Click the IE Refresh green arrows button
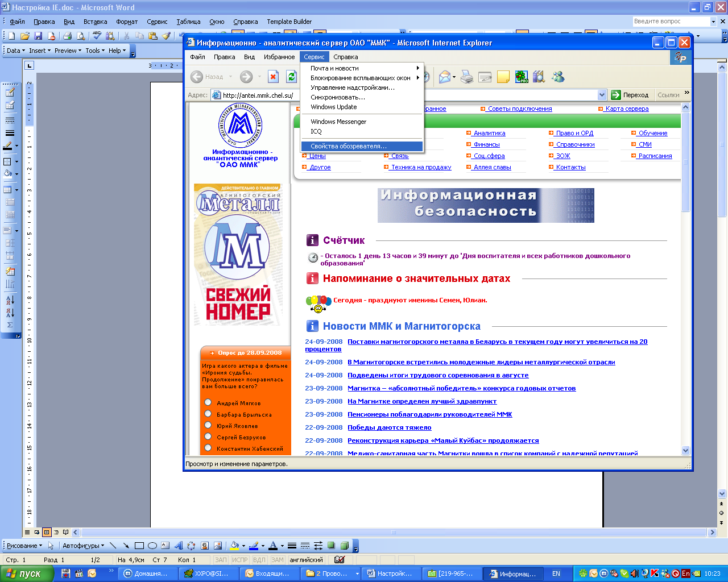Screen dimensions: 728x582 coord(291,77)
